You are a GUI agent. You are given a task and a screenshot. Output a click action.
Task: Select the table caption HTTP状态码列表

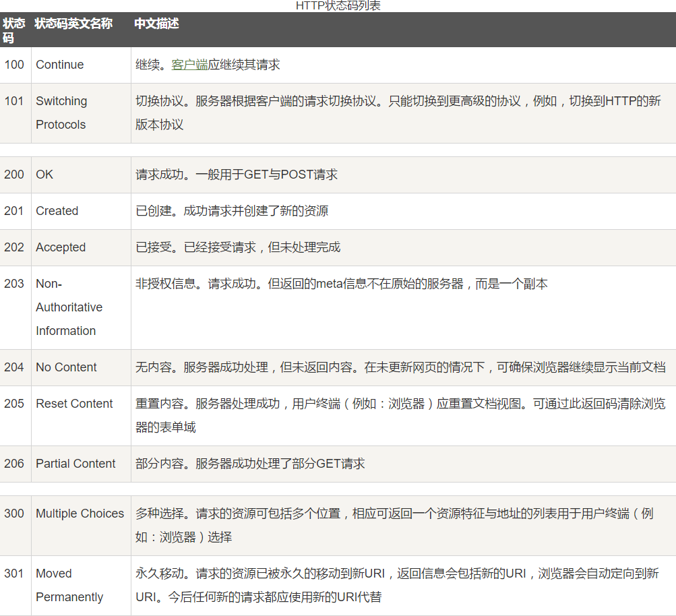coord(338,5)
